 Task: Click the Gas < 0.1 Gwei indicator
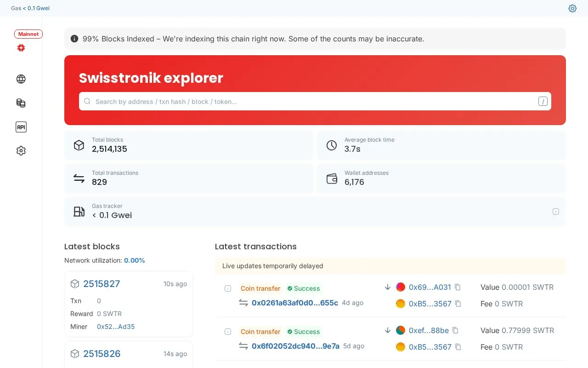[x=30, y=8]
